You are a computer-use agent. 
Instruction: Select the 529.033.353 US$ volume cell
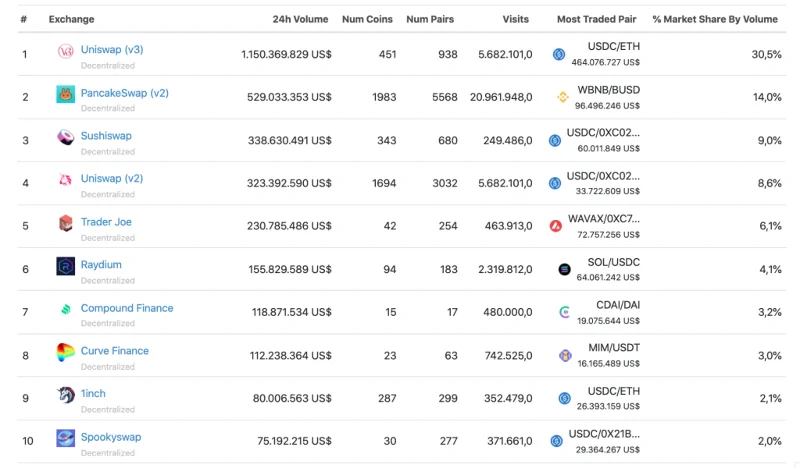tap(289, 97)
